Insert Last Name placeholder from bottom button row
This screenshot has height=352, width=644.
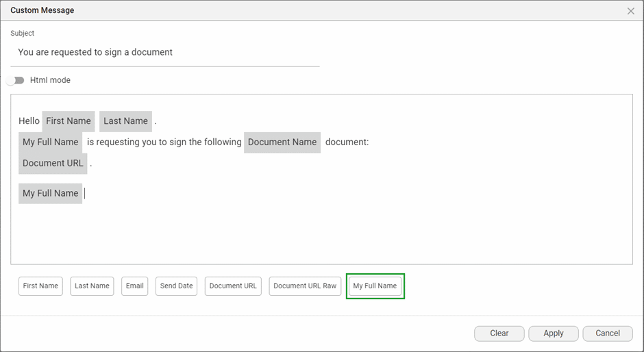coord(92,286)
